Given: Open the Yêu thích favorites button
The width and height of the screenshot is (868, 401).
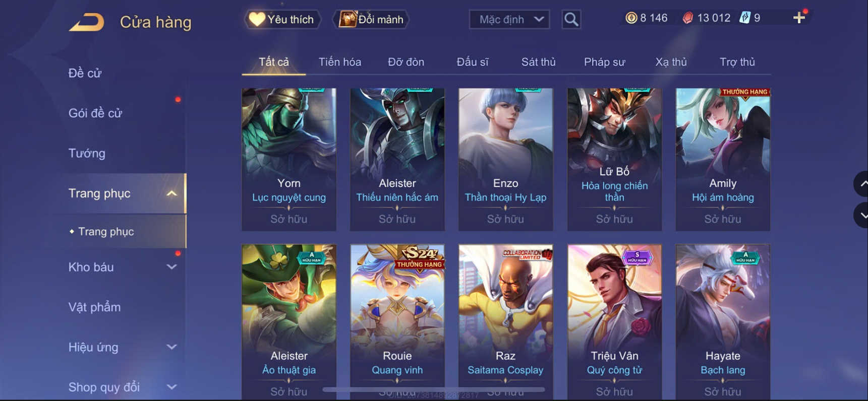Looking at the screenshot, I should click(x=282, y=20).
